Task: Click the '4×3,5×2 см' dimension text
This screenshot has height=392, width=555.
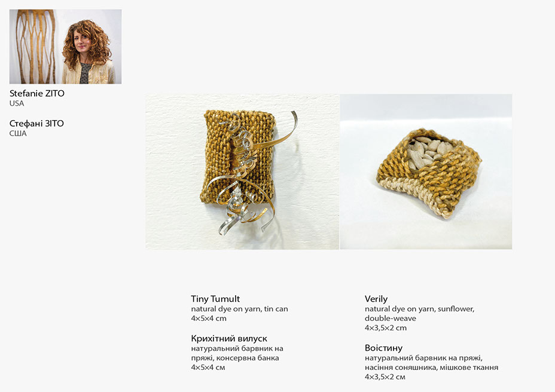Action: 385,377
